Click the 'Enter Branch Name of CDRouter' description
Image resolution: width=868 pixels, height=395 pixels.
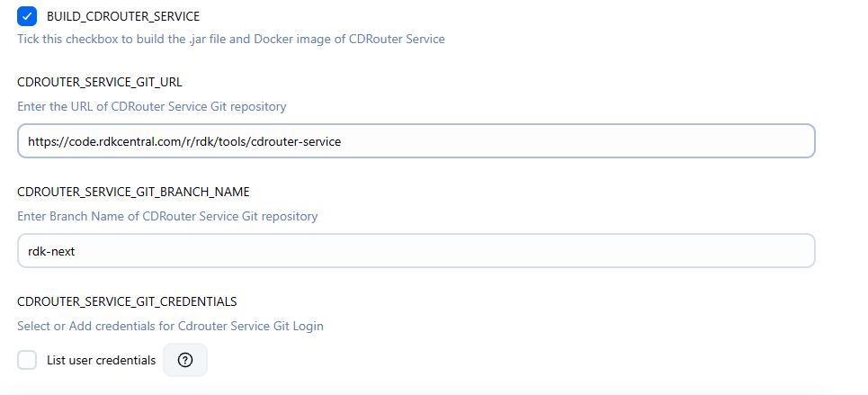click(x=167, y=216)
